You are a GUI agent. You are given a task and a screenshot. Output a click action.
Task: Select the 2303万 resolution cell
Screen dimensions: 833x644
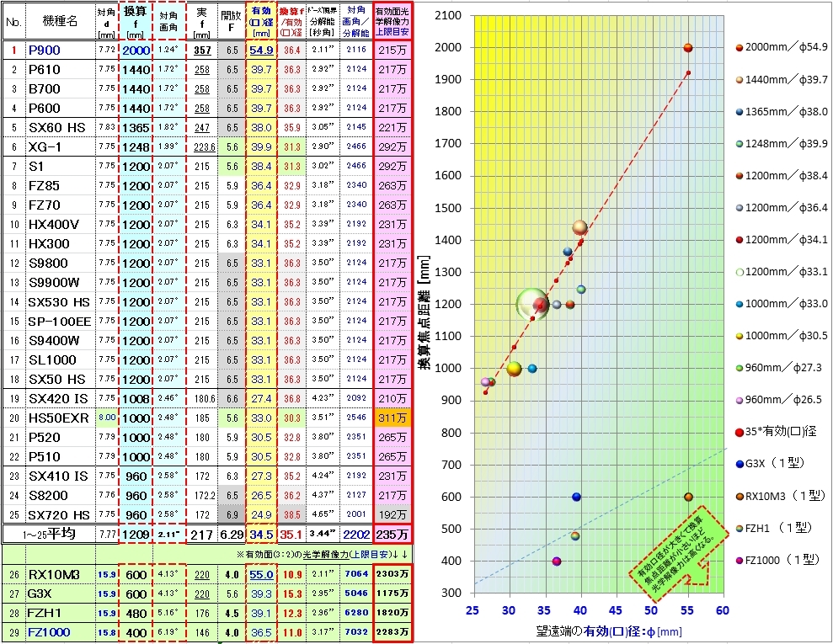click(392, 574)
